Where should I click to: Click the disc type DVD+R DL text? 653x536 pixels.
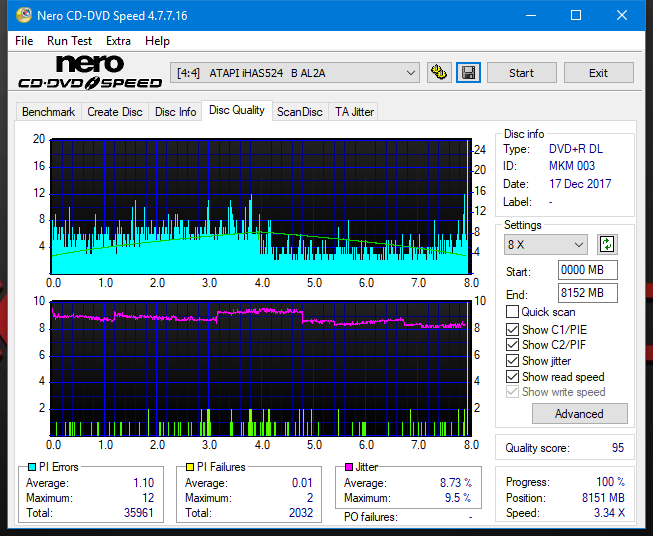pyautogui.click(x=576, y=149)
